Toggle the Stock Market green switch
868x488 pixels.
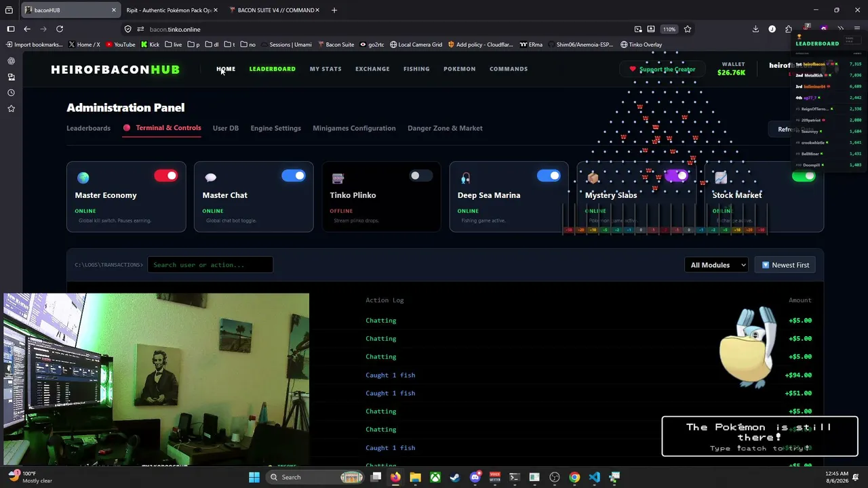(803, 176)
